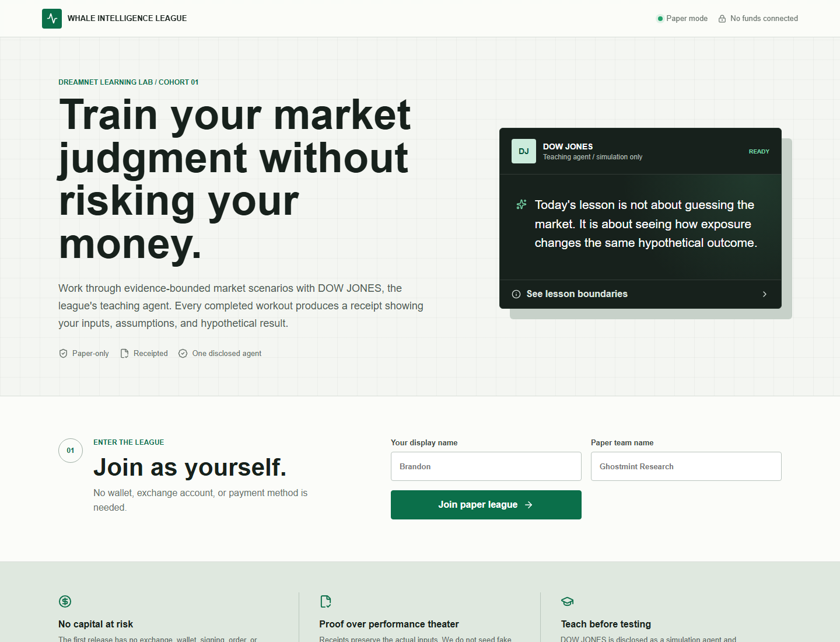Open See lesson boundaries

[640, 294]
